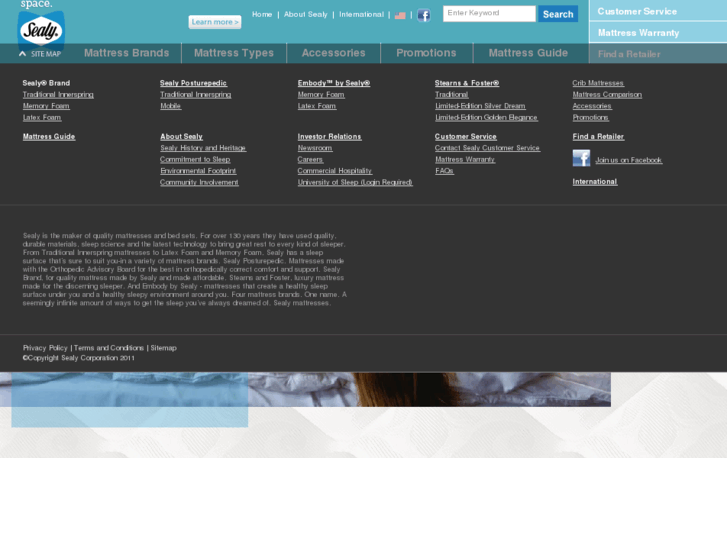Select the Find a Retailer tab
This screenshot has height=545, width=727.
(658, 54)
